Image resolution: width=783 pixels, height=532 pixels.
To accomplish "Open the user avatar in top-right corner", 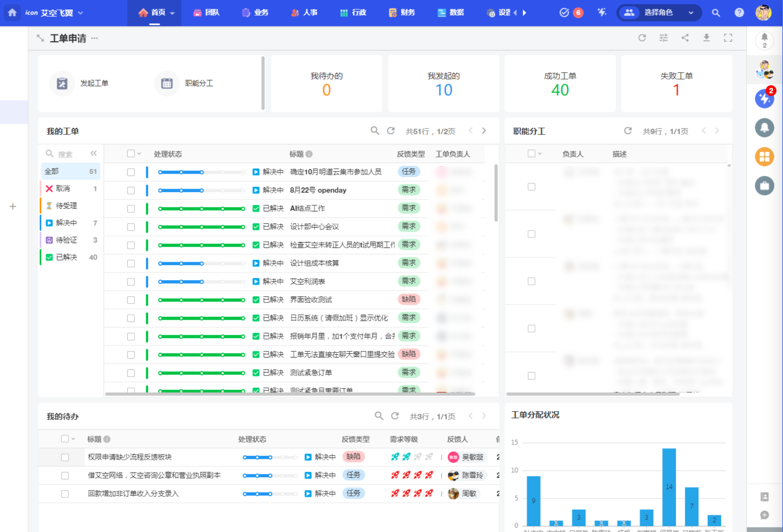I will (764, 13).
